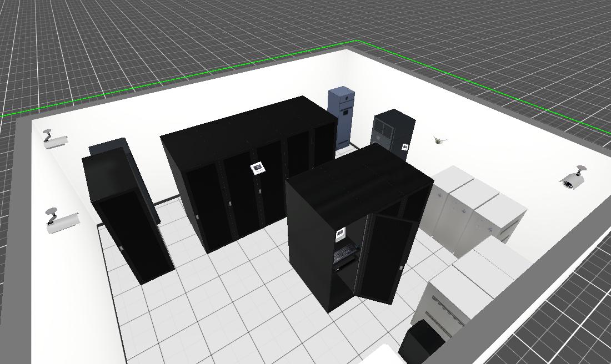Viewport: 611px width, 364px height.
Task: Click white sensor panel inside open rack
Action: (x=340, y=235)
